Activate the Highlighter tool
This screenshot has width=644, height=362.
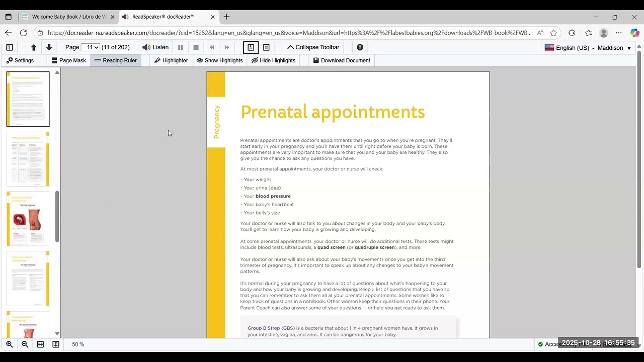click(171, 60)
